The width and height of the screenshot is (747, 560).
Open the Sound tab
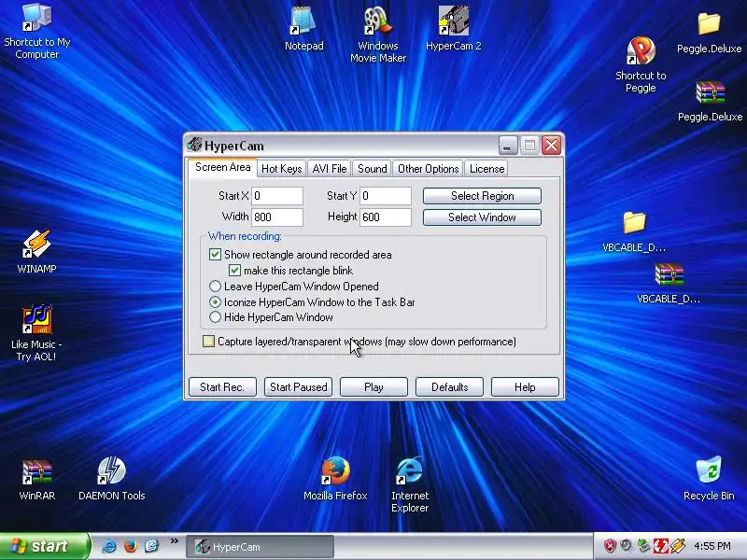pos(372,169)
